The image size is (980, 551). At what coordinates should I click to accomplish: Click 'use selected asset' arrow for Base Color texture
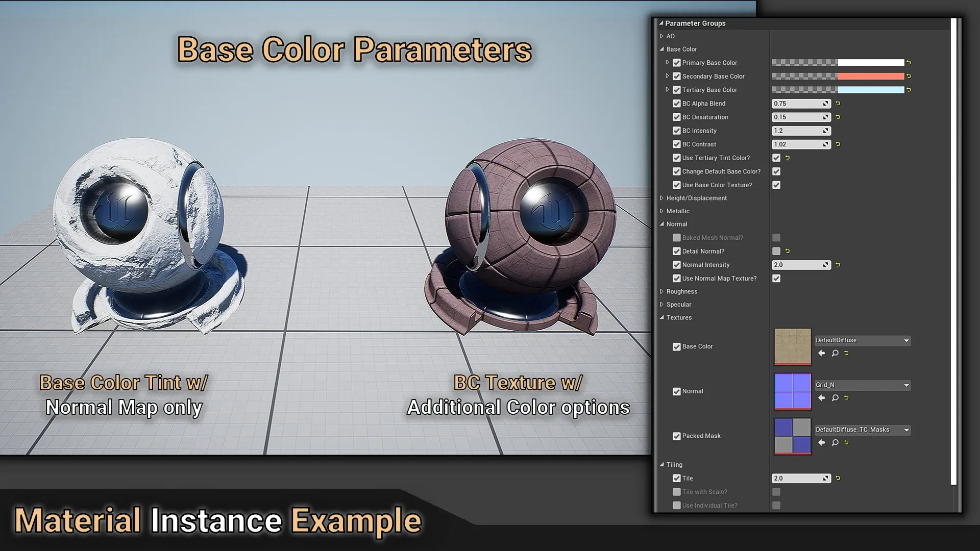tap(821, 353)
